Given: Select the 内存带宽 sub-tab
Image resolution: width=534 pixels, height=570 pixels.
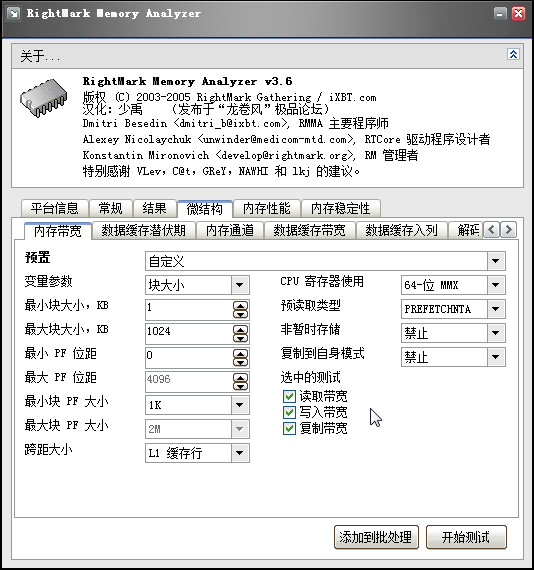Looking at the screenshot, I should 58,231.
